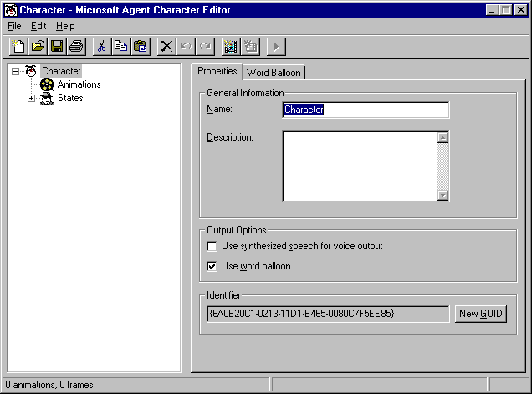Open the Help menu
Image resolution: width=532 pixels, height=394 pixels.
pos(65,26)
